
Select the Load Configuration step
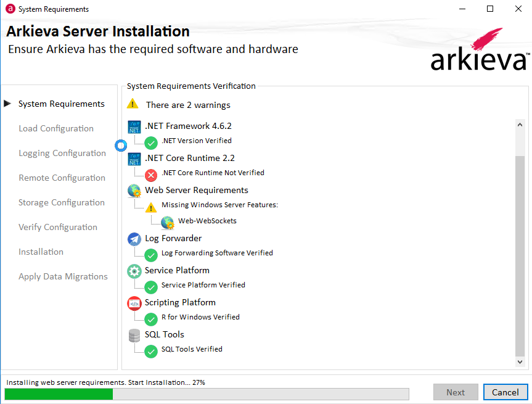pos(56,129)
